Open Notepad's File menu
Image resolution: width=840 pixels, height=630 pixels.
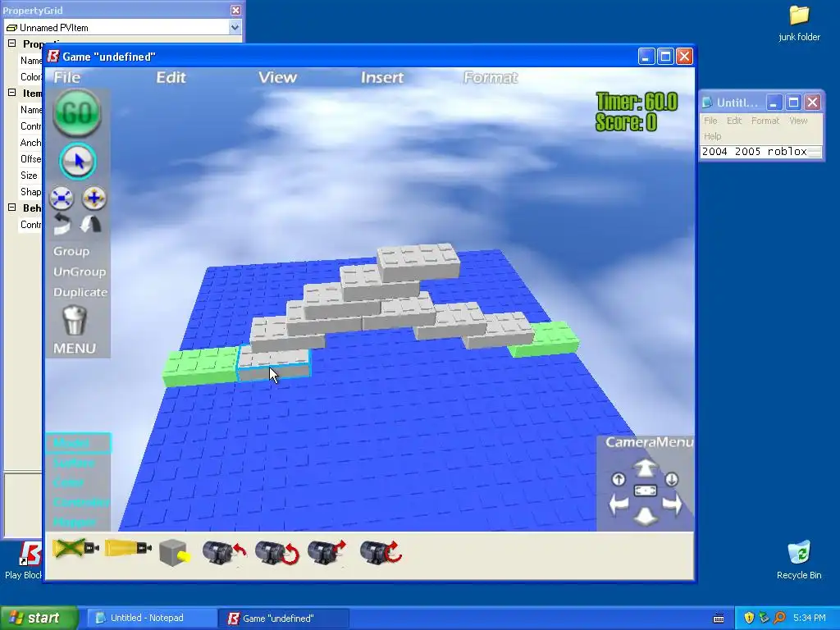(x=710, y=121)
